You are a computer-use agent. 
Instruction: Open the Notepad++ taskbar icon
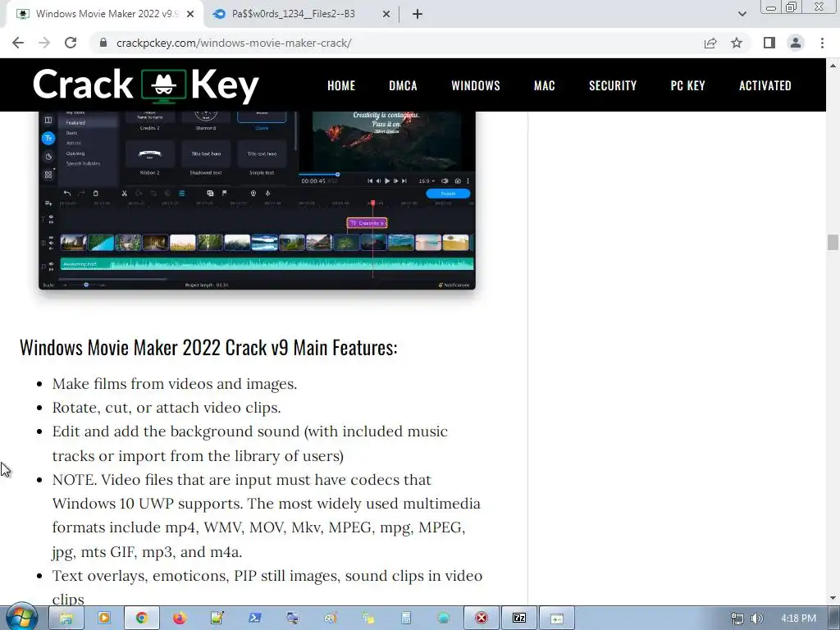coord(217,619)
